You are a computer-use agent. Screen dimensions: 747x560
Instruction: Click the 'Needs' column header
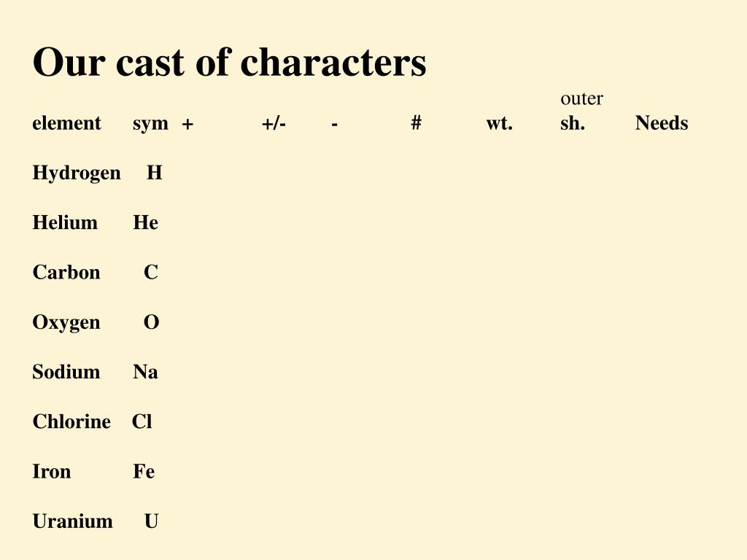tap(662, 122)
